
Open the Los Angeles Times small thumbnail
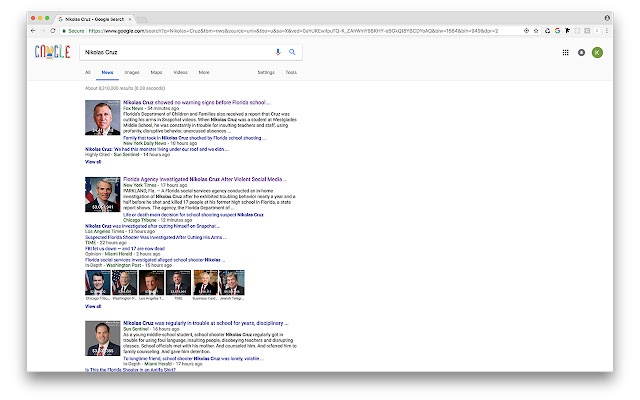click(x=151, y=282)
